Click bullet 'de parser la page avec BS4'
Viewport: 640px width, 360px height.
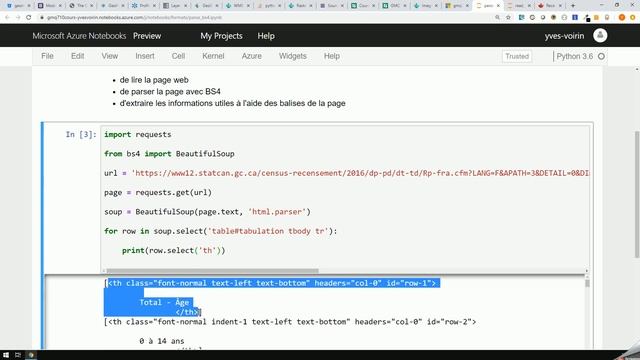point(170,91)
